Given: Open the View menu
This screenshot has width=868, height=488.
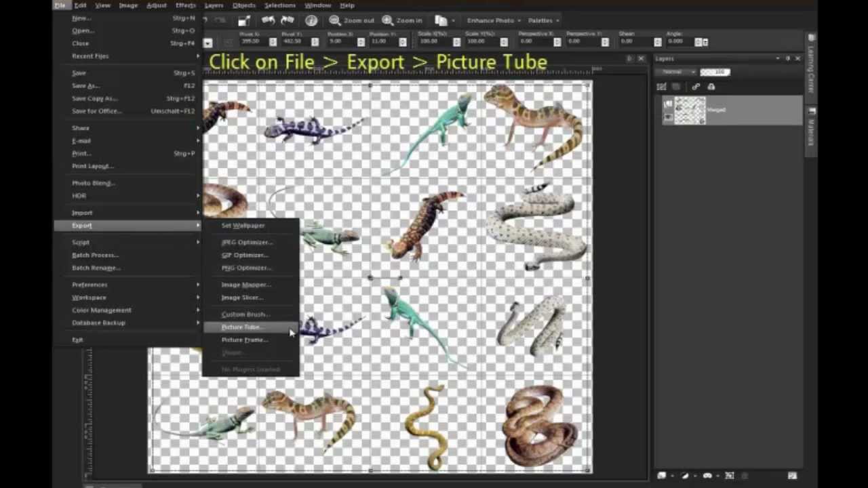Looking at the screenshot, I should (102, 5).
